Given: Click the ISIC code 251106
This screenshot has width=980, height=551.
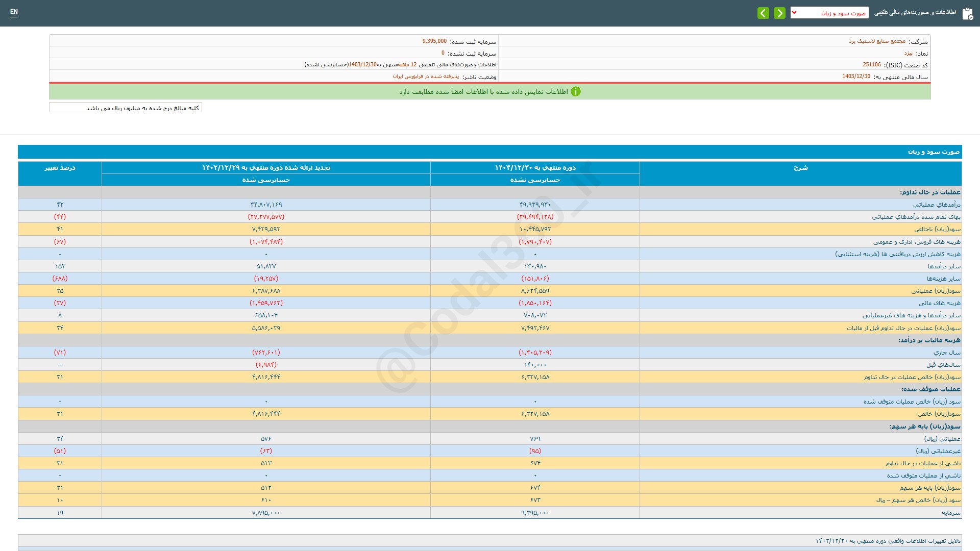Looking at the screenshot, I should pyautogui.click(x=871, y=65).
